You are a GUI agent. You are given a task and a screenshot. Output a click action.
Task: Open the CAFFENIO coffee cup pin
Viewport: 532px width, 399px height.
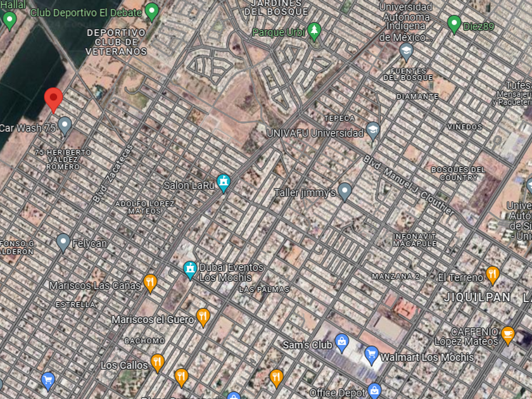507,336
